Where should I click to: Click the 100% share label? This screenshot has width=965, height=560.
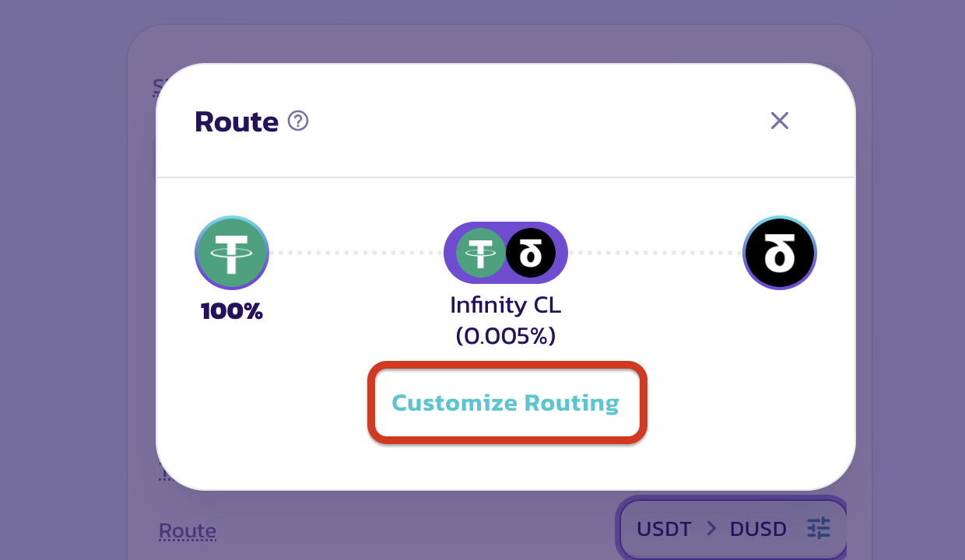[232, 312]
